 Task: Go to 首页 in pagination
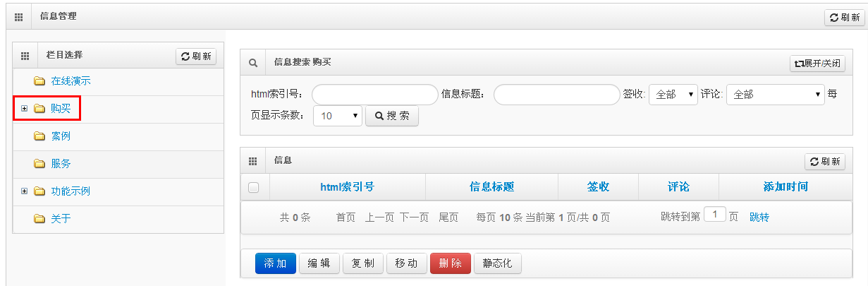346,218
